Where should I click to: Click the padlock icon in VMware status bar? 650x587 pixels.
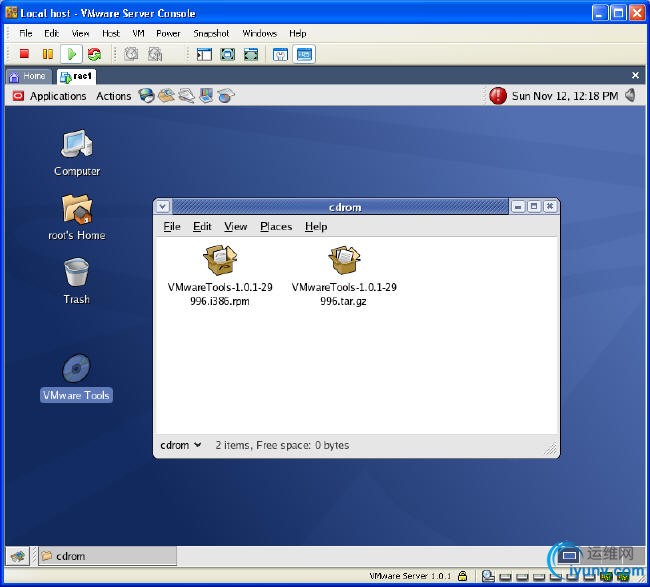[463, 576]
